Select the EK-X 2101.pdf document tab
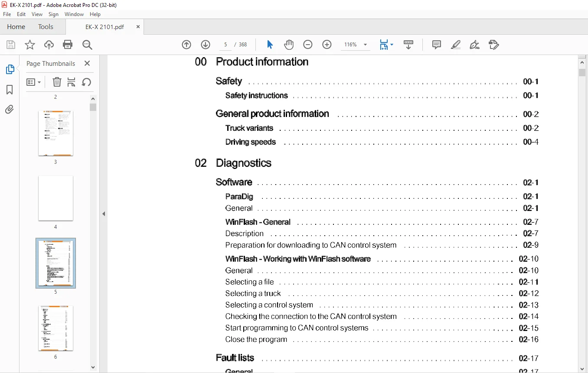The height and width of the screenshot is (373, 588). point(105,27)
